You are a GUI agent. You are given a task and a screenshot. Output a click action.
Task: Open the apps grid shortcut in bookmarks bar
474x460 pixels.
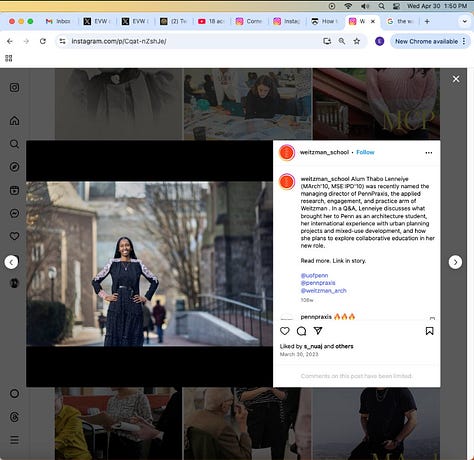click(x=9, y=58)
